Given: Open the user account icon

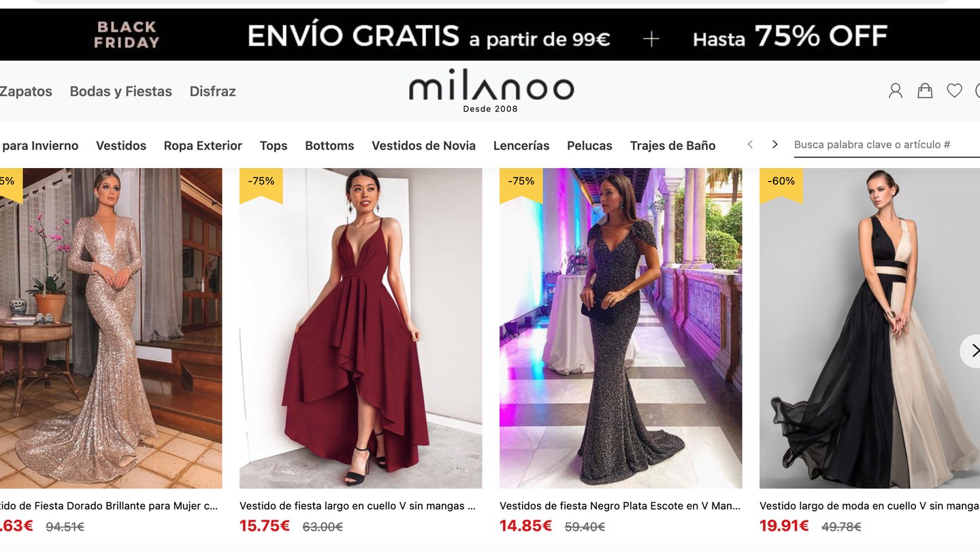Looking at the screenshot, I should pyautogui.click(x=896, y=90).
